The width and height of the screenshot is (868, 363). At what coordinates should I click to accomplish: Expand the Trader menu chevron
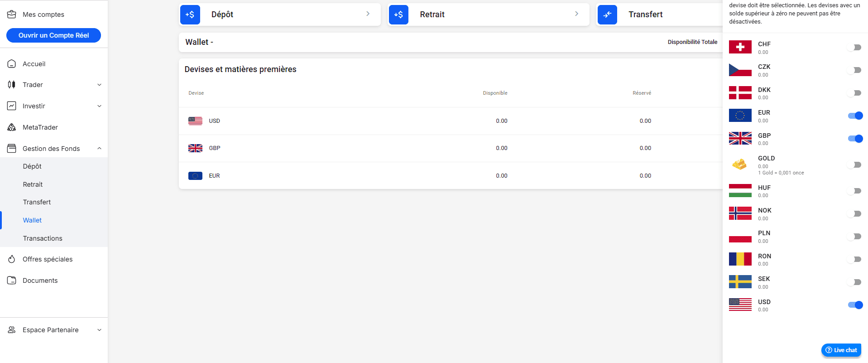(99, 85)
